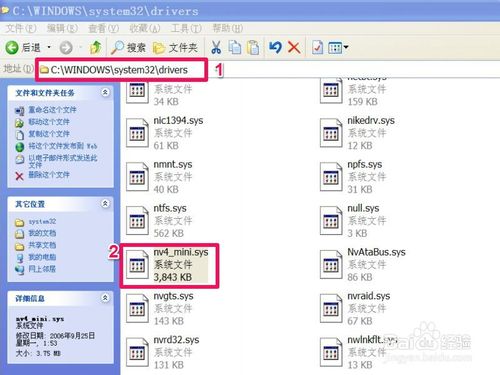Select the nikedrv.sys file icon
The width and height of the screenshot is (500, 375).
331,133
